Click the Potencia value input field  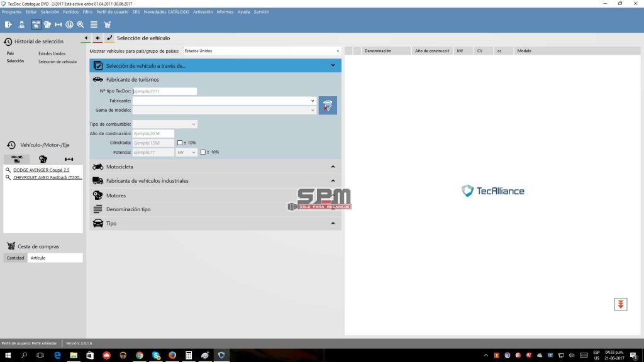(x=153, y=152)
